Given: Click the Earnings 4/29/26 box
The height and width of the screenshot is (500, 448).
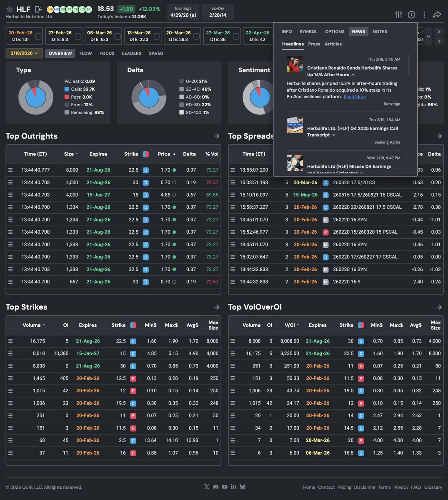Looking at the screenshot, I should click(x=183, y=12).
